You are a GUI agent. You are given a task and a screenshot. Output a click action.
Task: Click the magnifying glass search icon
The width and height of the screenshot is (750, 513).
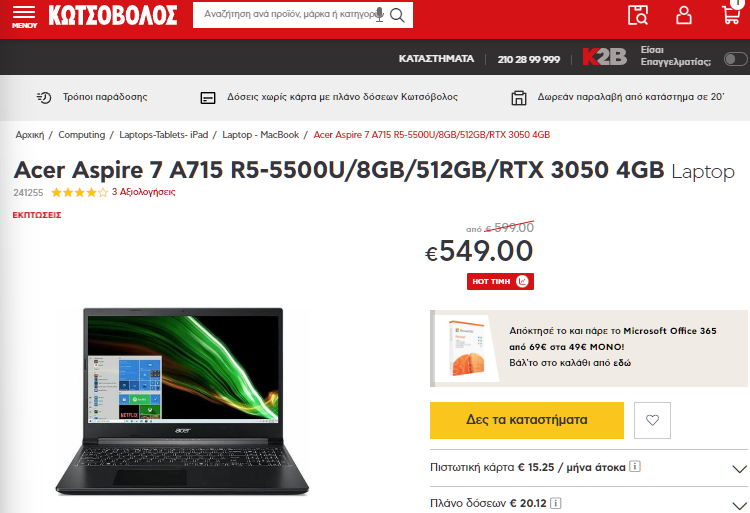click(x=397, y=15)
